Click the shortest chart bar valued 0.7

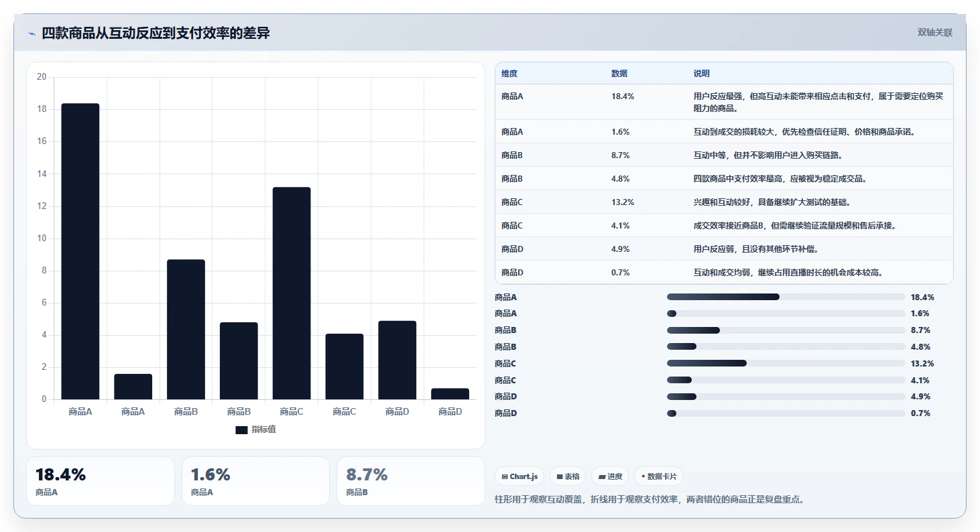click(x=450, y=394)
